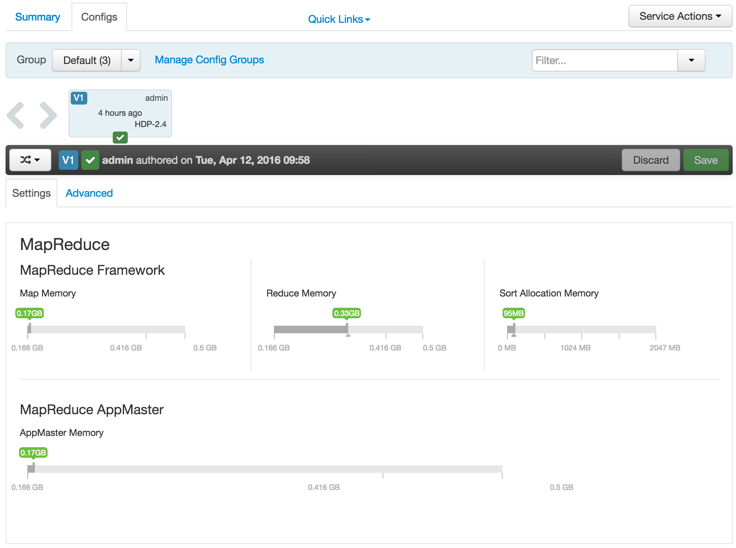Click the V1 badge in the version box

(79, 98)
